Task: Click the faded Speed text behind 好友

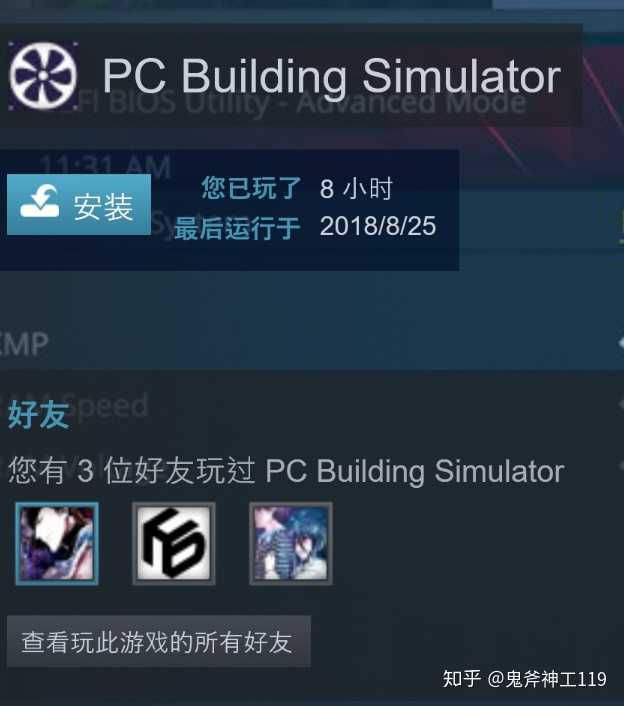Action: click(113, 407)
